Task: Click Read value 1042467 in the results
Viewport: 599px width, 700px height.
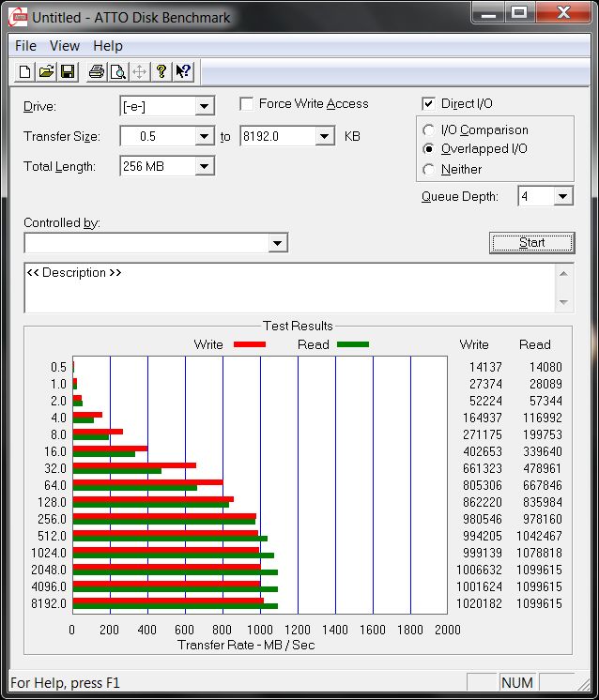Action: click(539, 536)
